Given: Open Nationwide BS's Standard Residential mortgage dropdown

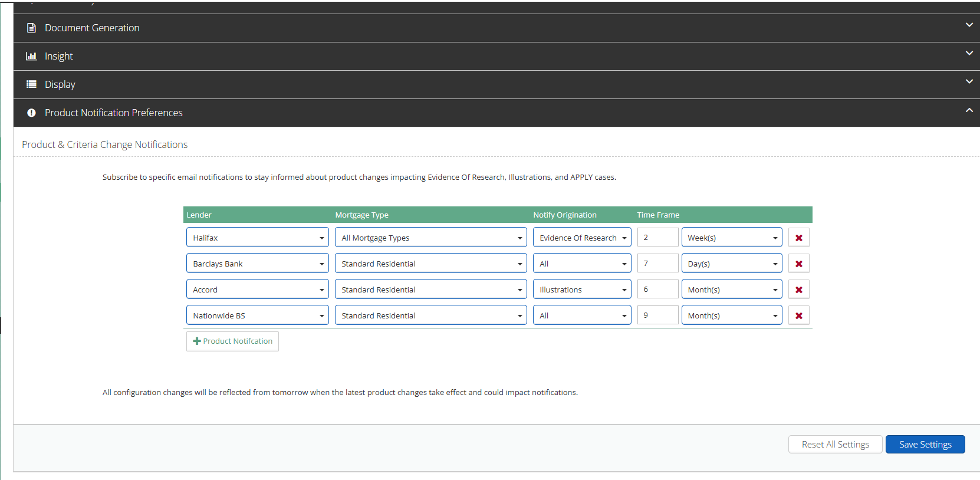Looking at the screenshot, I should click(431, 315).
